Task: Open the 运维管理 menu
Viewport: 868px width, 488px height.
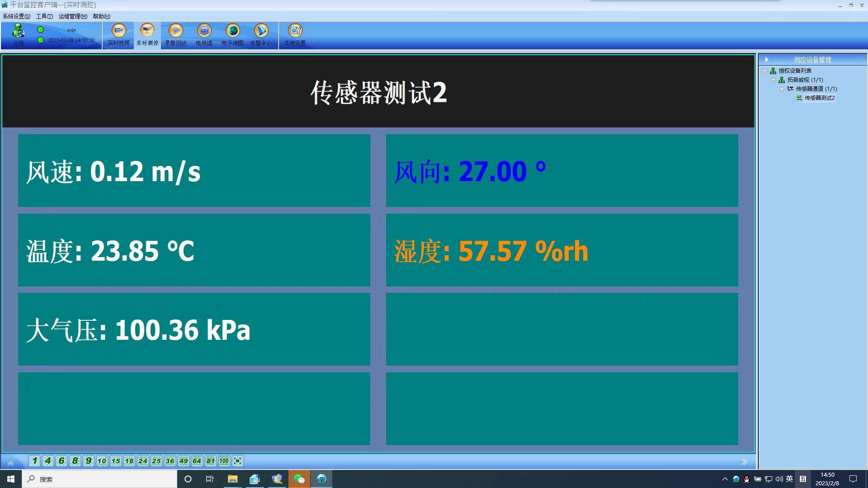Action: pyautogui.click(x=73, y=16)
